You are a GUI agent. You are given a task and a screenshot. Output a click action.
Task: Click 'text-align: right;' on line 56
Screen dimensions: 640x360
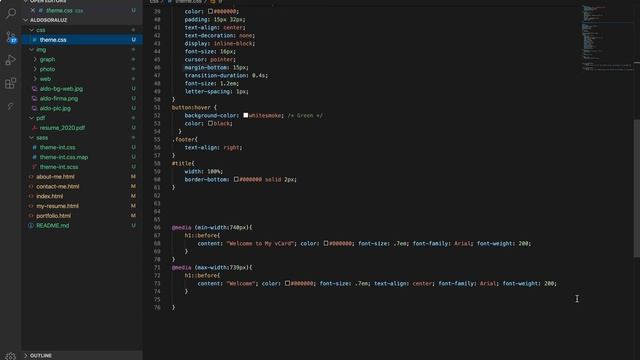[x=213, y=147]
